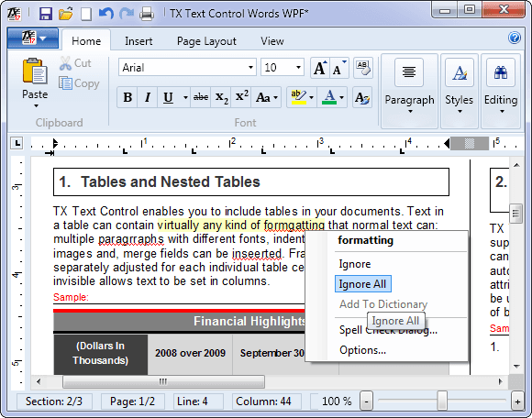
Task: Open font color dropdown arrow
Action: [x=341, y=98]
